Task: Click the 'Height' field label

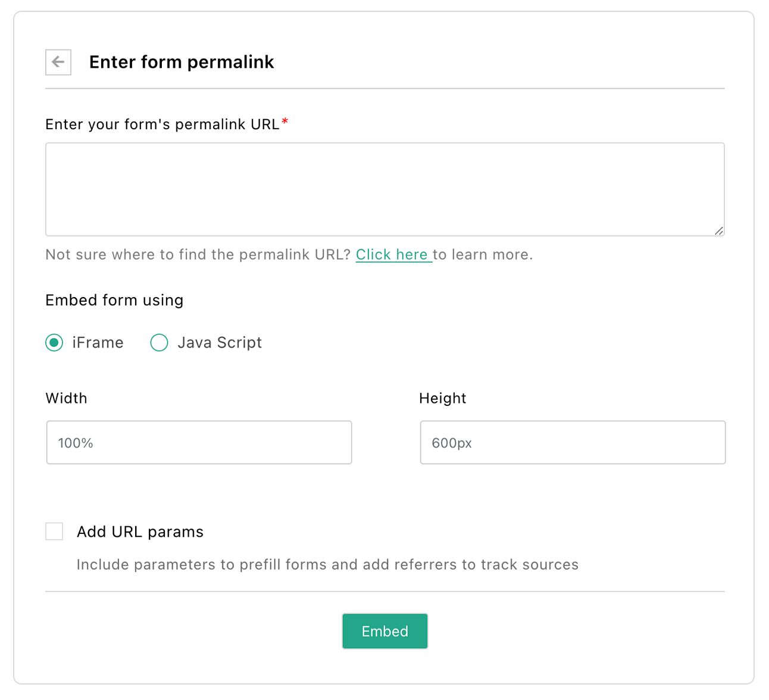Action: click(x=442, y=398)
